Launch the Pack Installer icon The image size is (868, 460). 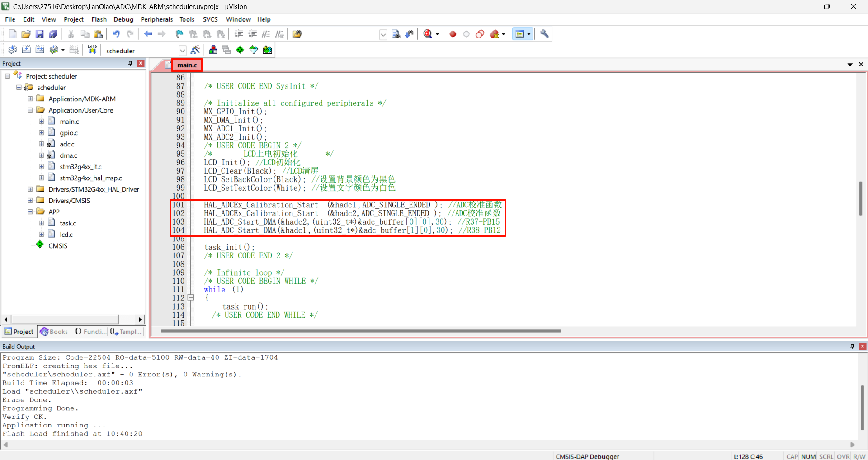click(x=268, y=50)
